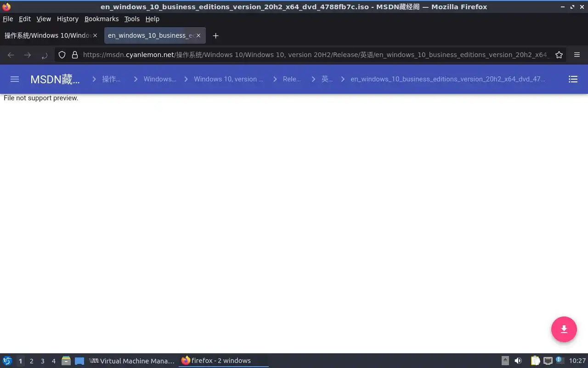Open clipboard manager tray icon

coord(536,361)
